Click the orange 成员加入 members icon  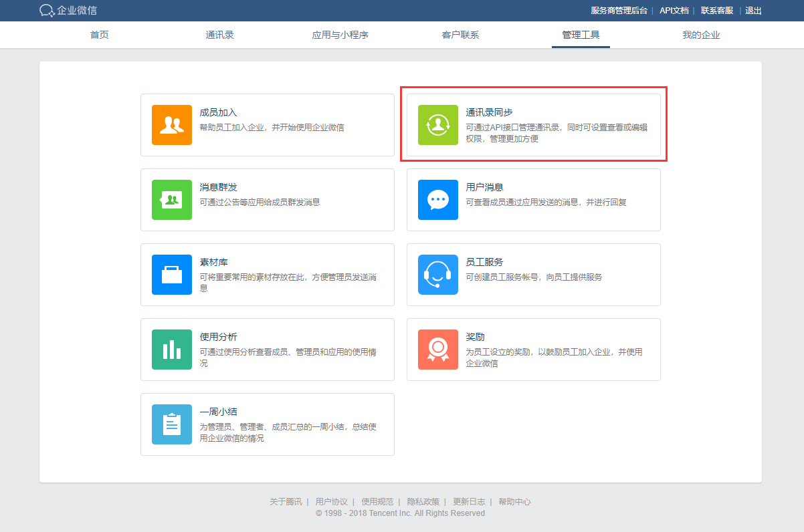pos(172,125)
